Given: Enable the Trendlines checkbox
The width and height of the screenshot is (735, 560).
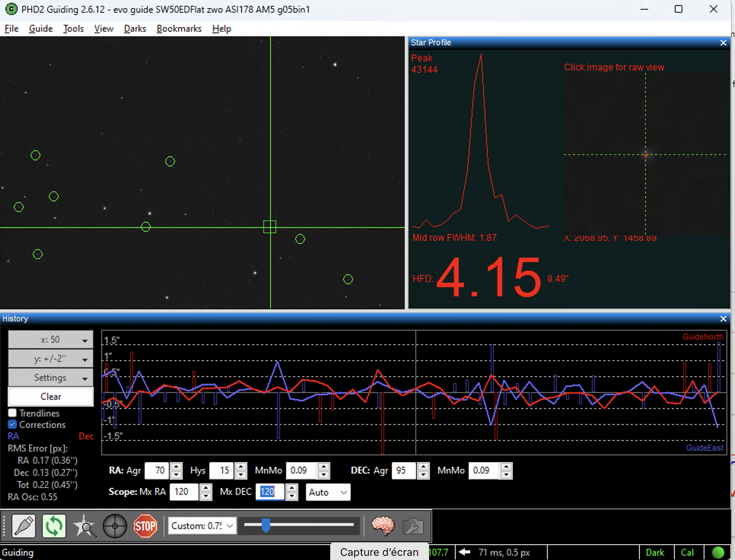Looking at the screenshot, I should (12, 413).
